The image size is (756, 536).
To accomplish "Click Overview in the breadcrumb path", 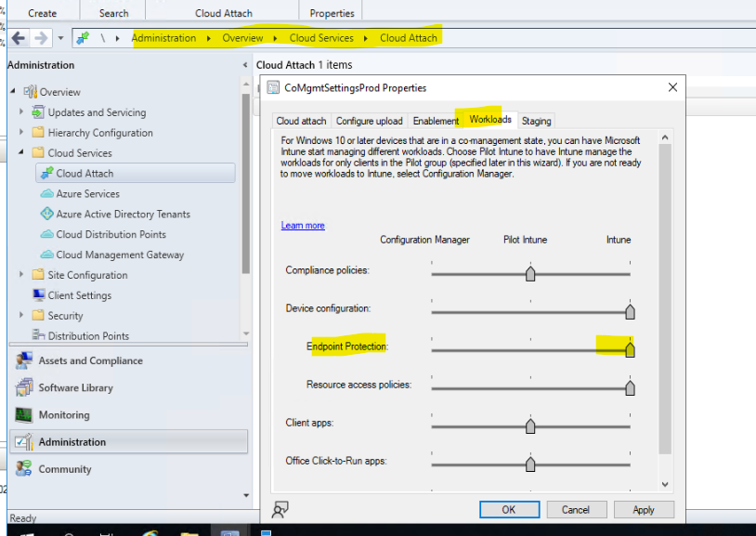I will [242, 38].
